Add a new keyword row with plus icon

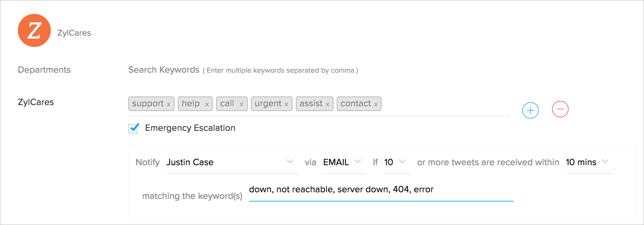point(530,110)
